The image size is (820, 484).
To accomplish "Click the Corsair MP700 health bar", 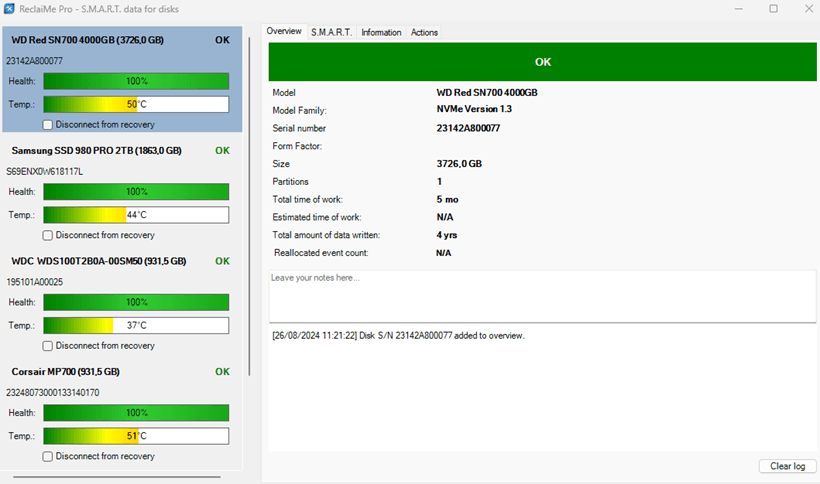I will click(136, 413).
